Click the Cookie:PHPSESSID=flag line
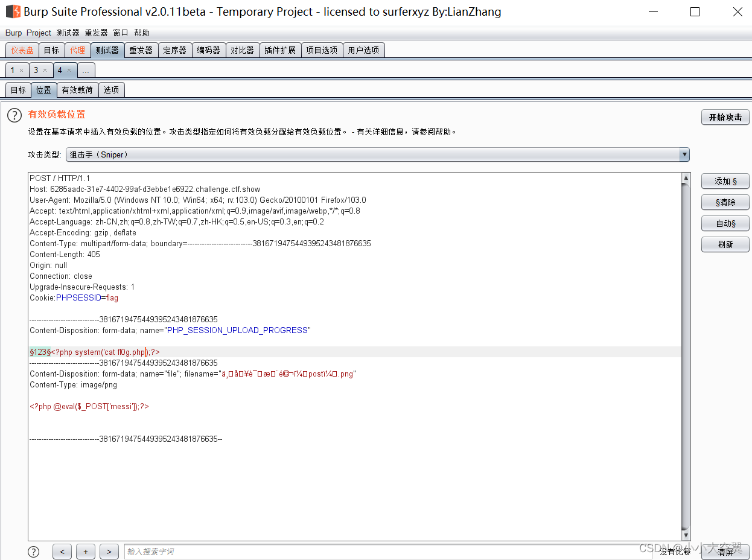 click(74, 297)
